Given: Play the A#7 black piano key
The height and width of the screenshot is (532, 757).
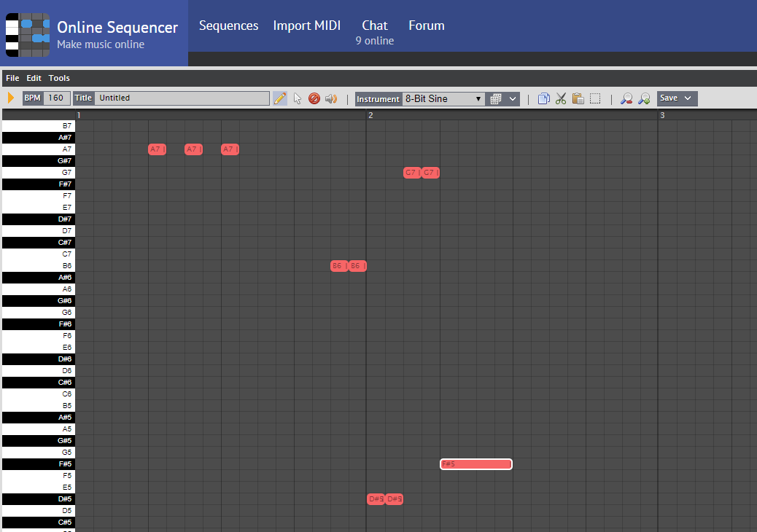Looking at the screenshot, I should coord(39,138).
